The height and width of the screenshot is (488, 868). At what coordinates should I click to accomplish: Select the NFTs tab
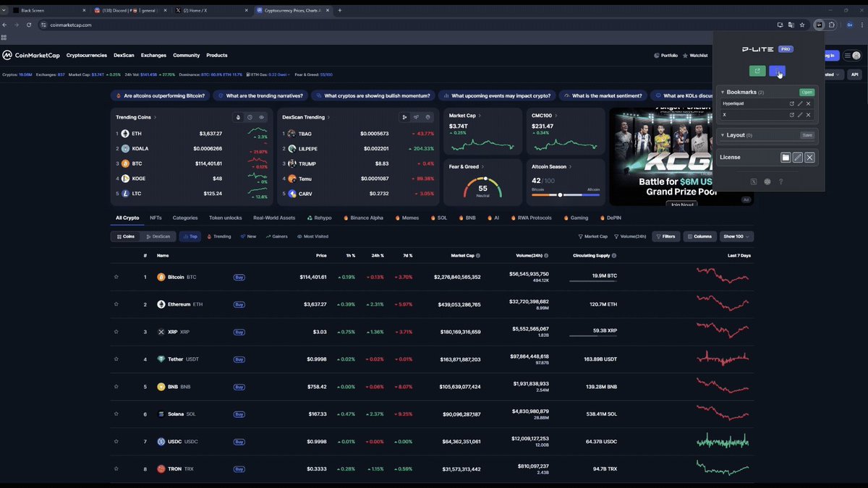(x=156, y=218)
